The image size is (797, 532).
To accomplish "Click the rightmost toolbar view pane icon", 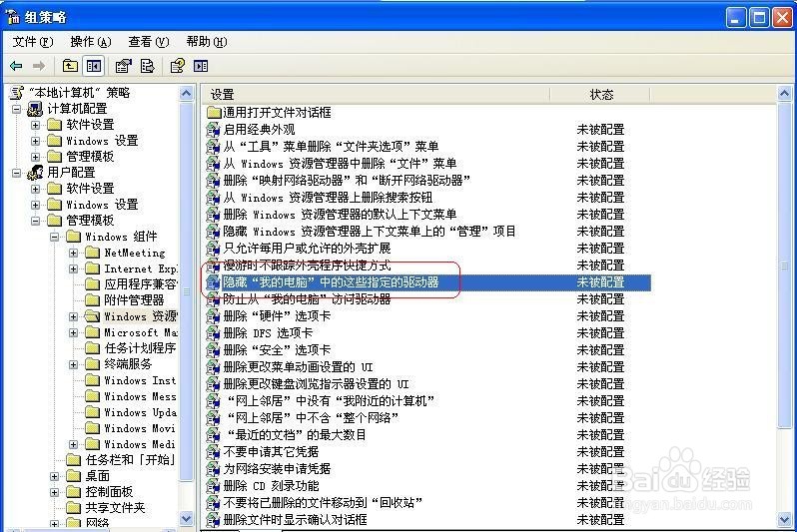I will (201, 66).
